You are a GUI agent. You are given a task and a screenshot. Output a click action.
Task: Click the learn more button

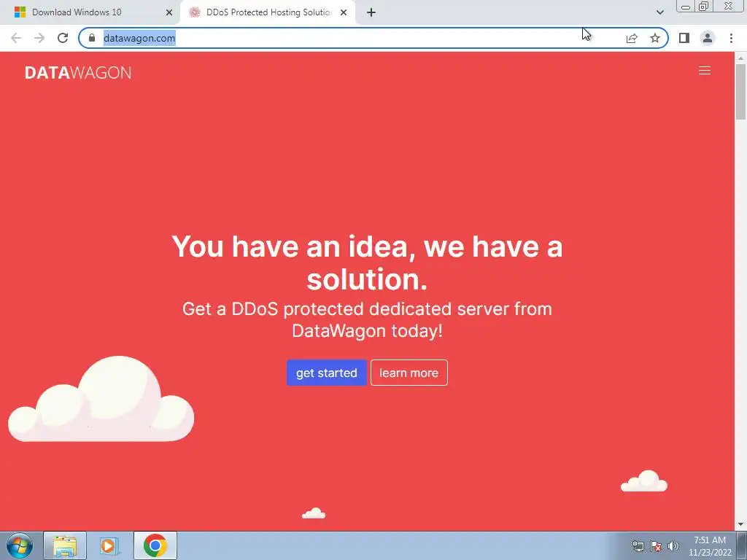[x=409, y=373]
